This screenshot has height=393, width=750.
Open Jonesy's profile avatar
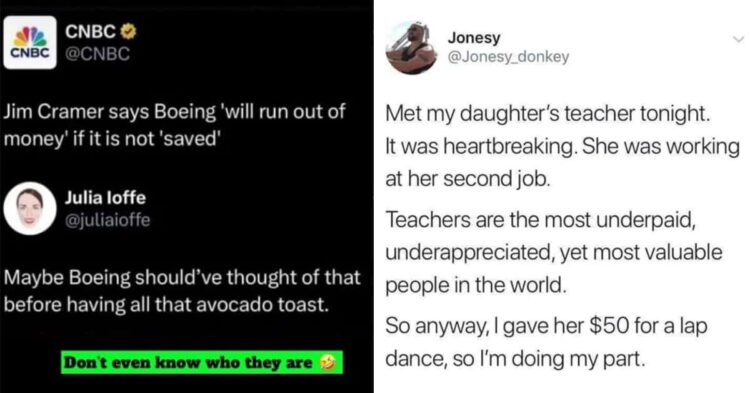click(411, 48)
